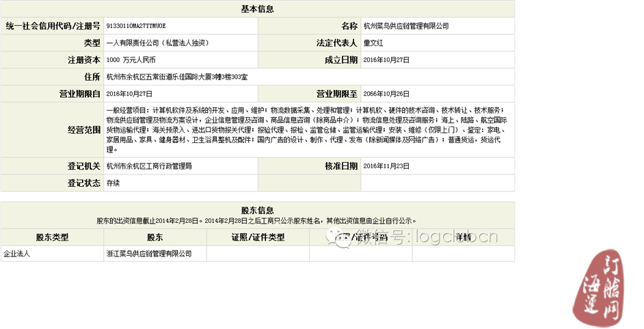Screen dimensions: 644x329
Task: Select registered capital 1000 万元人民币
Action: [131, 60]
